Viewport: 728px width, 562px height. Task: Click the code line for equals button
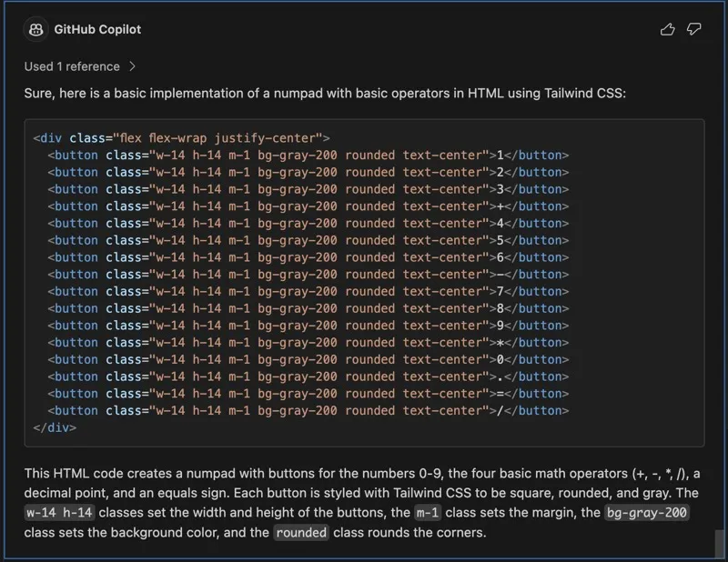pos(308,394)
